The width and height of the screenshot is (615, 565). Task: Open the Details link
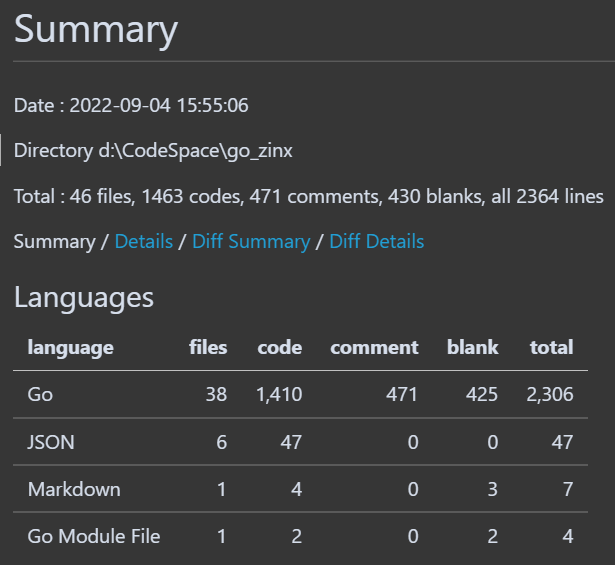click(x=144, y=242)
